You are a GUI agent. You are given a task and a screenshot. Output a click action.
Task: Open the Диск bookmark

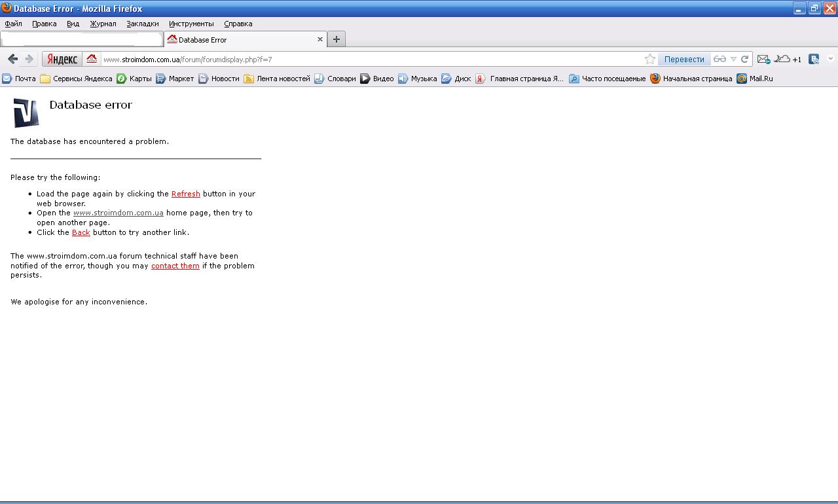[x=456, y=79]
